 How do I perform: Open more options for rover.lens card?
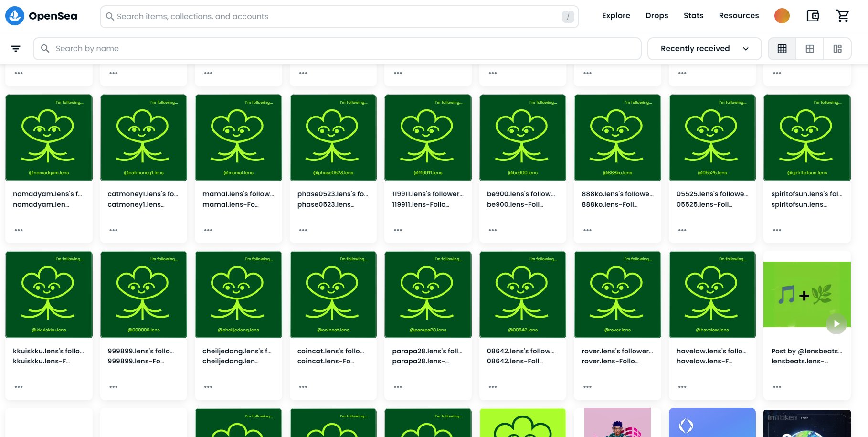[587, 387]
